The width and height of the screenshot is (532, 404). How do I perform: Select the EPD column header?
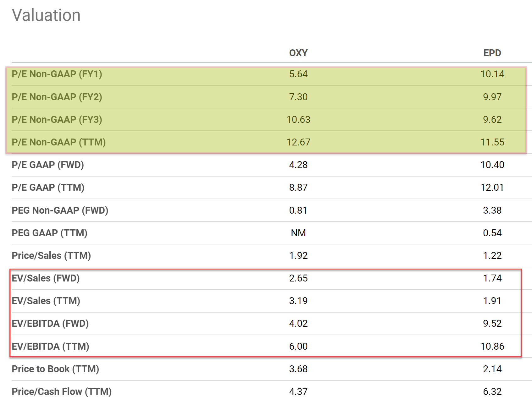tap(492, 53)
